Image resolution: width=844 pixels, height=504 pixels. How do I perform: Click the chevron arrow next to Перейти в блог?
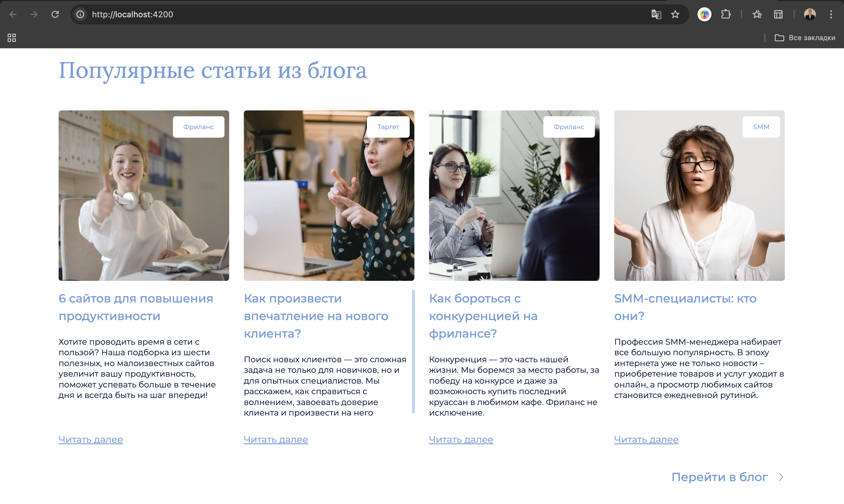[x=781, y=477]
